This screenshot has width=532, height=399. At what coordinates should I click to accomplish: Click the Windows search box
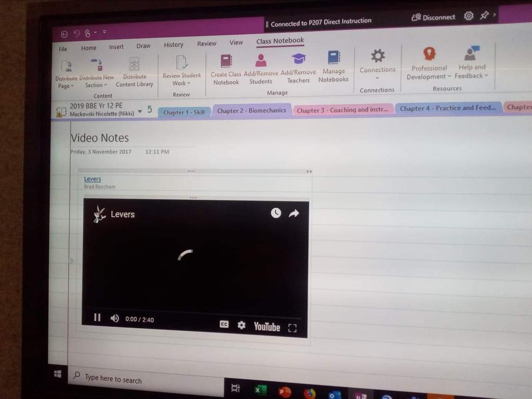[146, 380]
